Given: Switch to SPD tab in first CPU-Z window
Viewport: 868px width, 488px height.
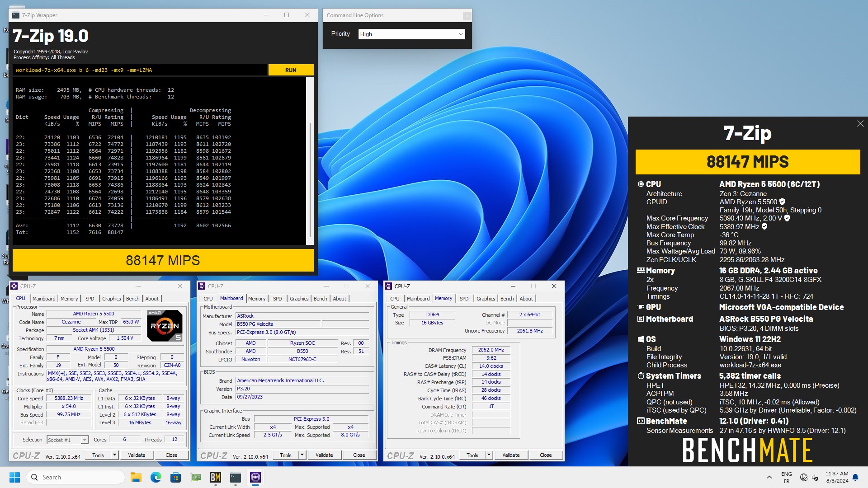Looking at the screenshot, I should (x=90, y=299).
